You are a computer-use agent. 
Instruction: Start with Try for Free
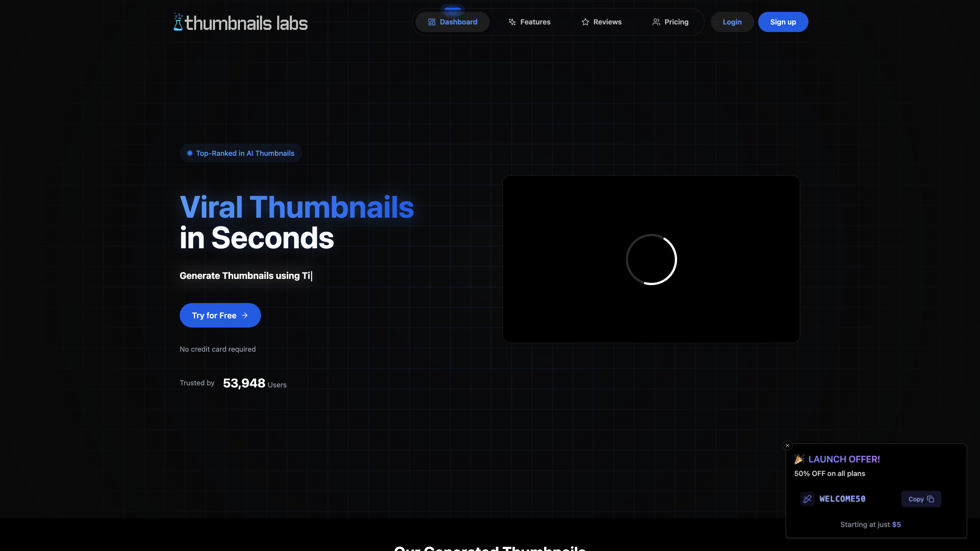220,315
